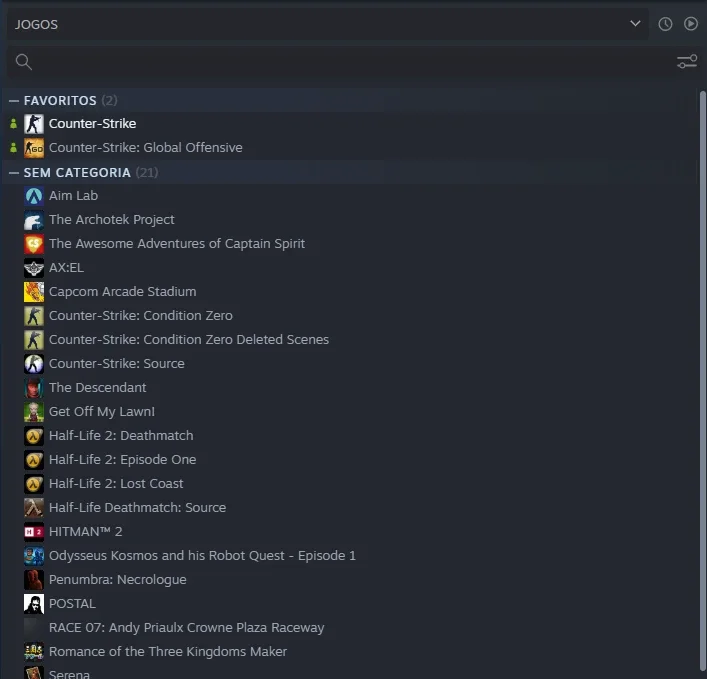
Task: Click Penumbra: Necrologue icon
Action: click(34, 580)
